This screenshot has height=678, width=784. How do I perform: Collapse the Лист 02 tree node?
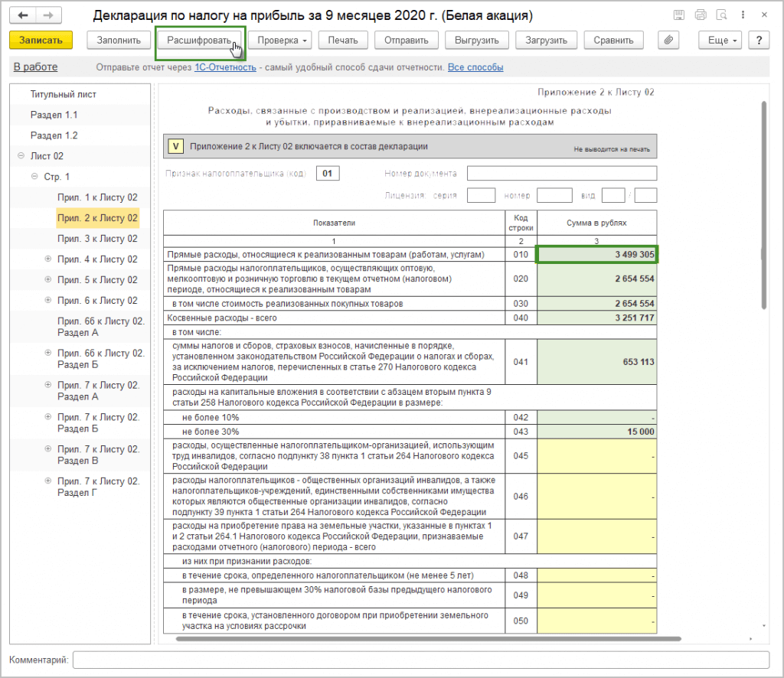[21, 156]
